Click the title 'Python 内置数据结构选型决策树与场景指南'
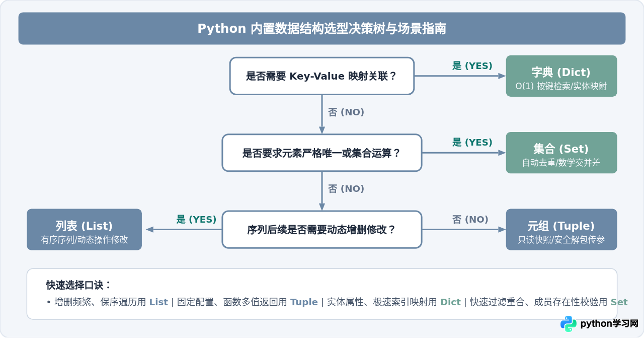The width and height of the screenshot is (644, 338). pos(322,28)
